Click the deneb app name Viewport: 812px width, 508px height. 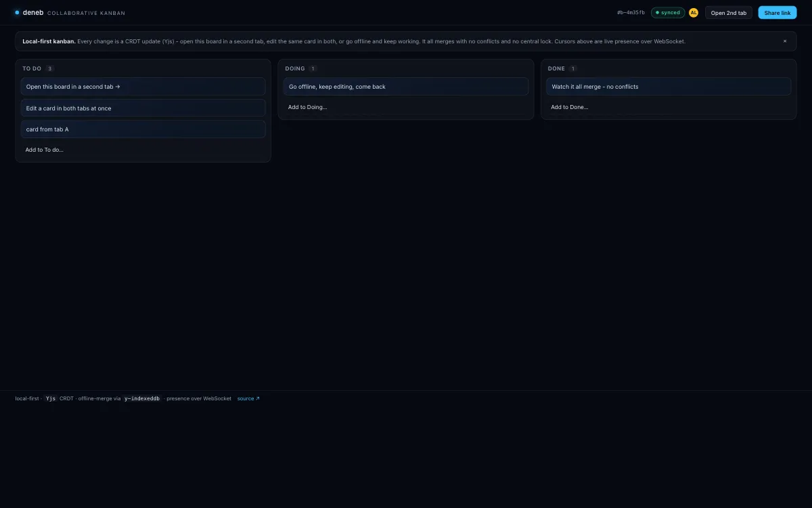33,12
